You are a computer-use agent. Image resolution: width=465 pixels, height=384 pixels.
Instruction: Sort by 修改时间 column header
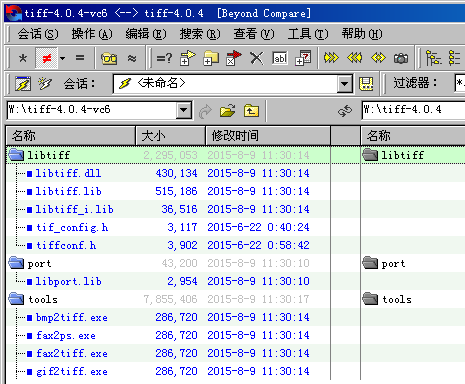click(268, 136)
